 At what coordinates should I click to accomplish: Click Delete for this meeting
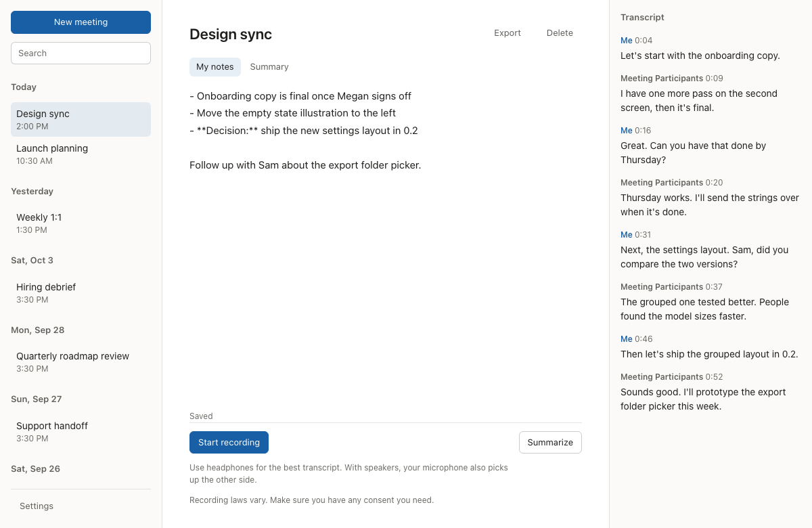560,33
